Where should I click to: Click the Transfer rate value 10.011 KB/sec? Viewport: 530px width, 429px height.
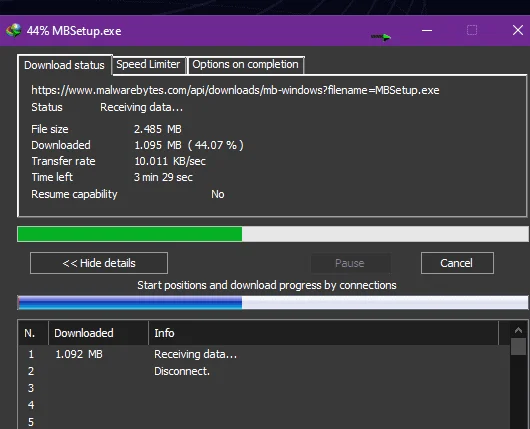pos(170,161)
